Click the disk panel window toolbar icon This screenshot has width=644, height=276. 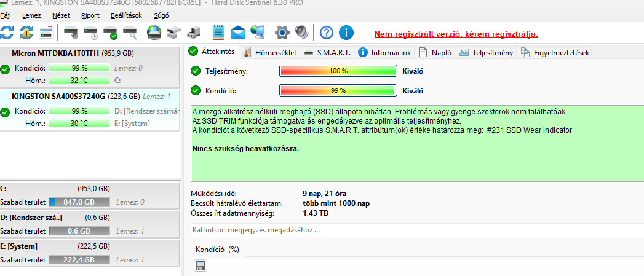pos(46,33)
